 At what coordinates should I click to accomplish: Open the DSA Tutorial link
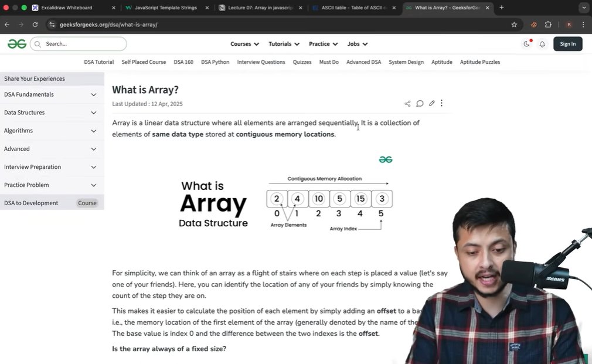99,62
